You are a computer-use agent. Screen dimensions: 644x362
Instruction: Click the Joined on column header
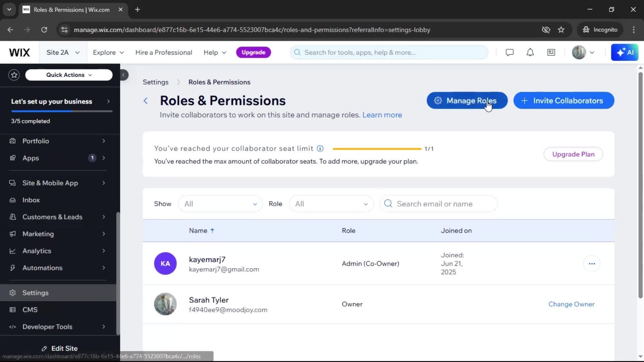pyautogui.click(x=456, y=231)
